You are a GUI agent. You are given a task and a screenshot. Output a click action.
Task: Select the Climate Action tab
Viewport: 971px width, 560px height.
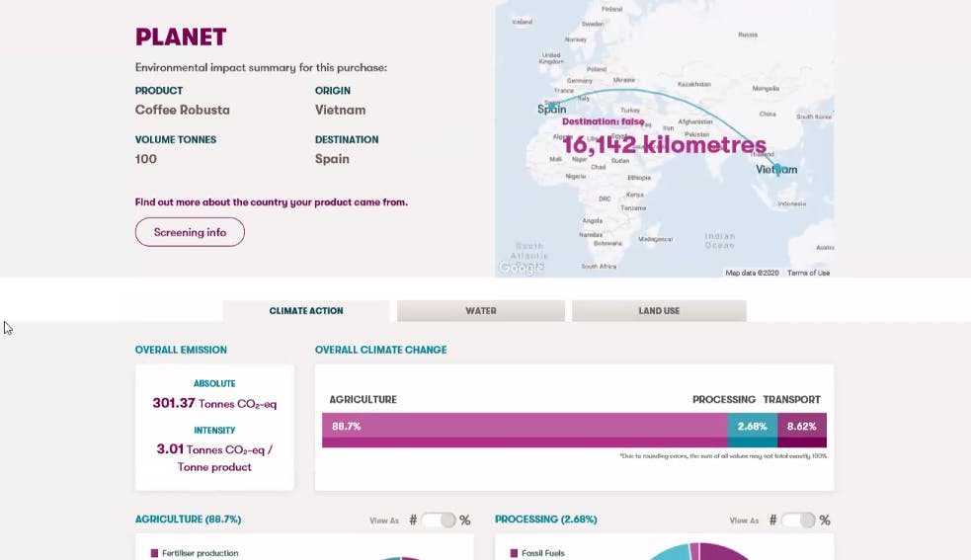(x=306, y=311)
